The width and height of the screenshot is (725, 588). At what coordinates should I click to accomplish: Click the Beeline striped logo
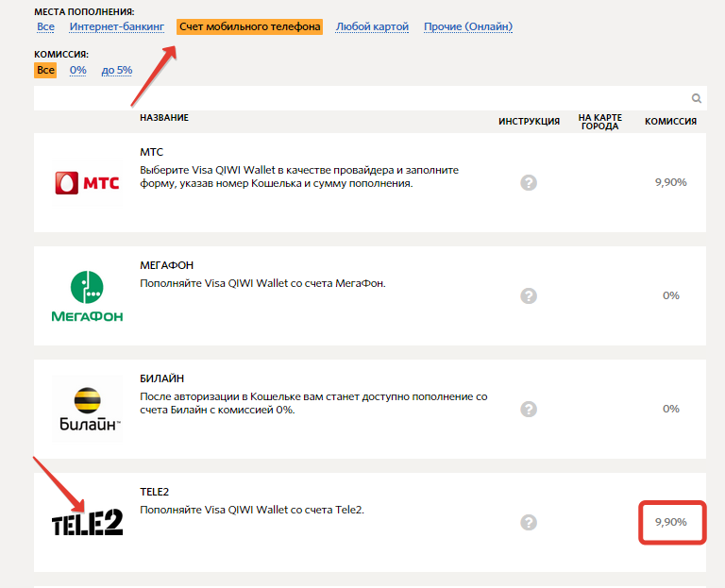pos(87,410)
